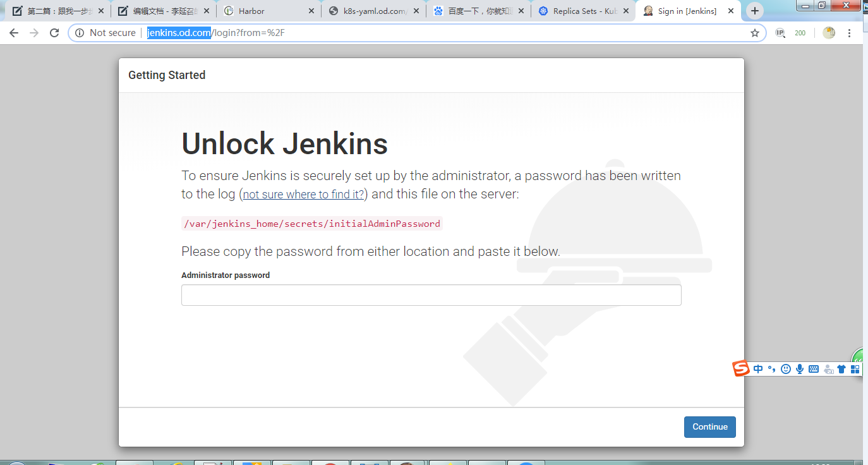Screen dimensions: 868x465
Task: Click the Getting Started header text
Action: pos(167,75)
